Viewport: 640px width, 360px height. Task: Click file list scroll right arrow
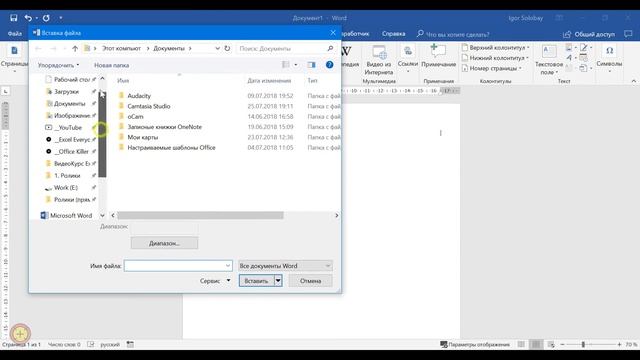(x=336, y=216)
